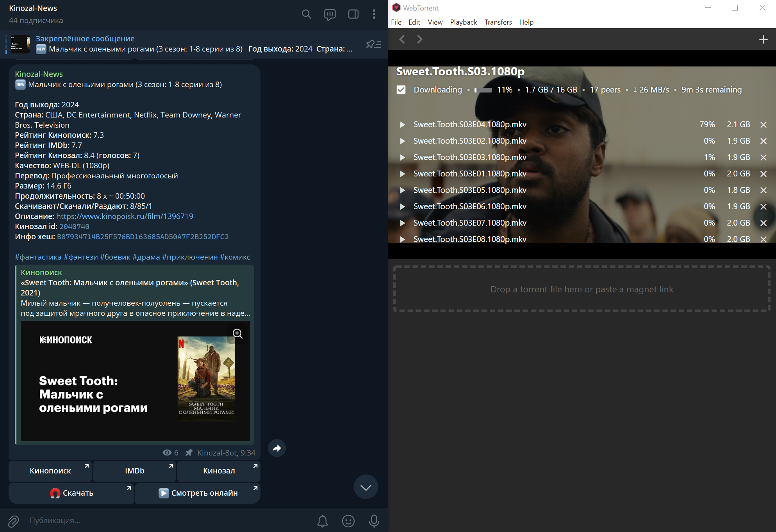This screenshot has height=532, width=776.
Task: Remove S03E06 file from download
Action: [764, 206]
